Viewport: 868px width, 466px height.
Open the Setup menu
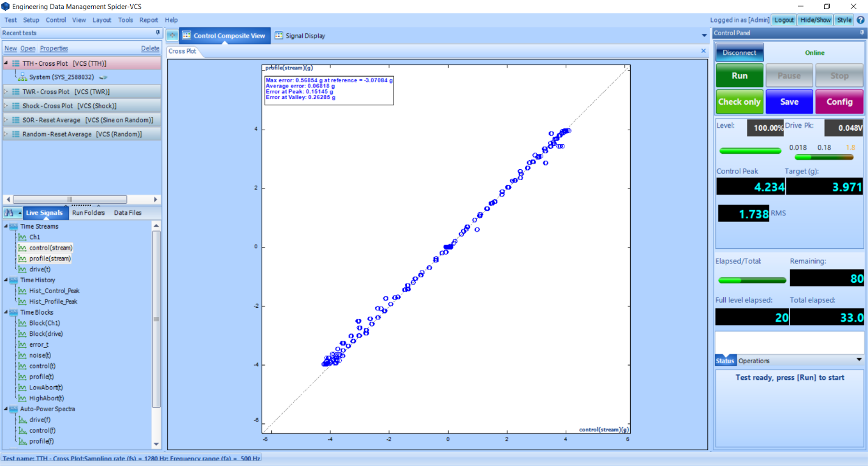[31, 19]
